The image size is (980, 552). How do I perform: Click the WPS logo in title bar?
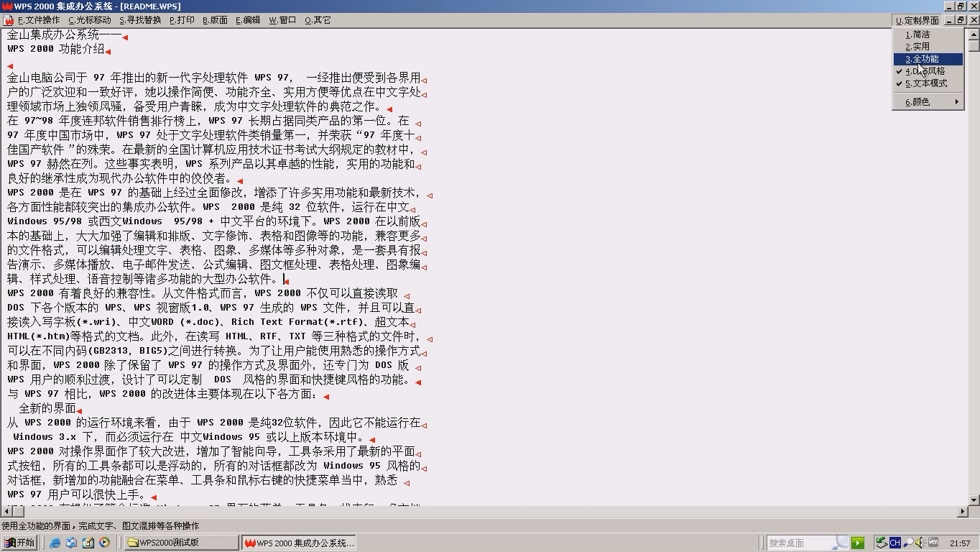point(7,6)
